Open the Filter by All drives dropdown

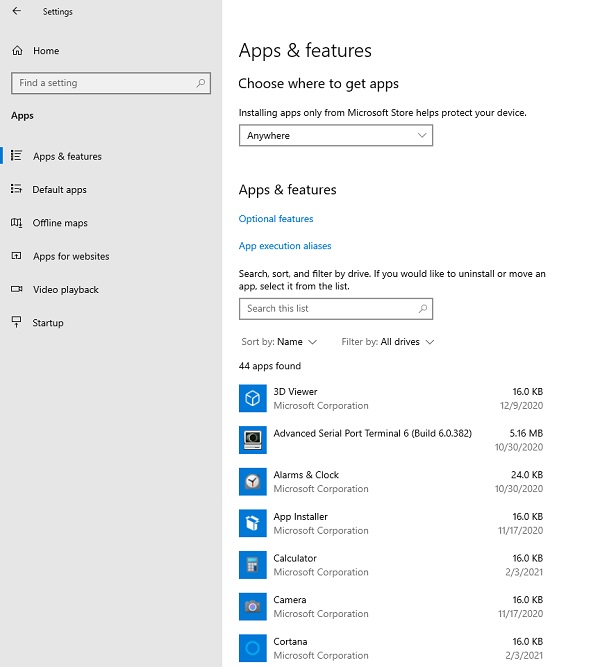click(388, 342)
